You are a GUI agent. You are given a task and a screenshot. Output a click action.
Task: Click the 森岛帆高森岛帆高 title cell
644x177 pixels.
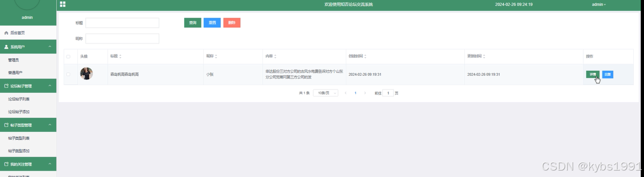[125, 74]
